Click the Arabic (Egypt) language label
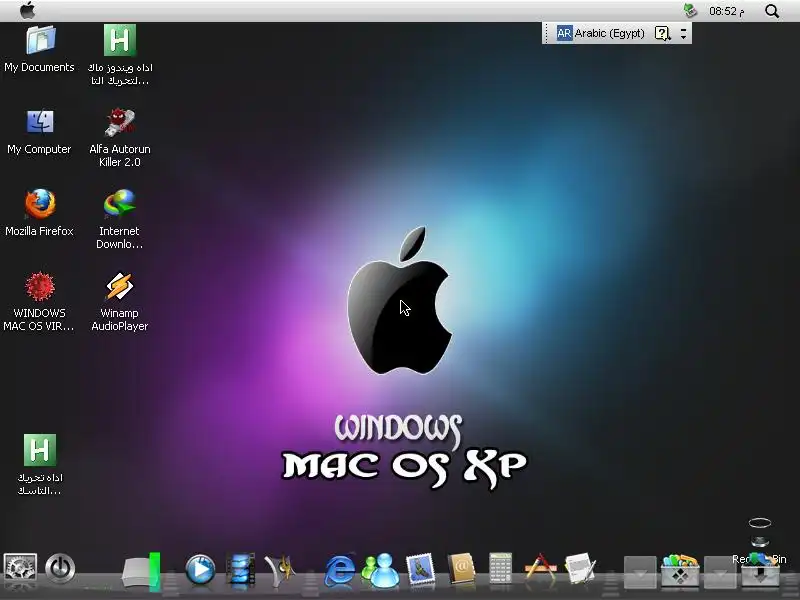 click(x=609, y=33)
